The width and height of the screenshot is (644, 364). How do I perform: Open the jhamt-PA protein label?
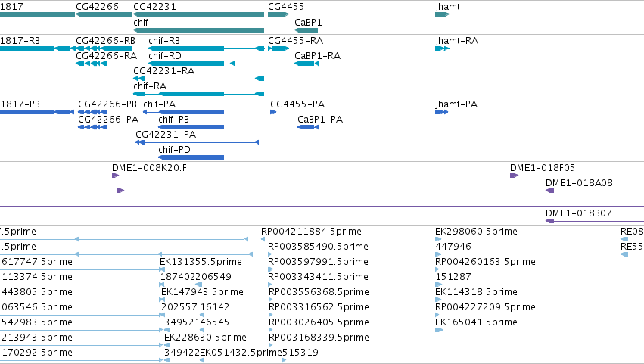(x=456, y=104)
